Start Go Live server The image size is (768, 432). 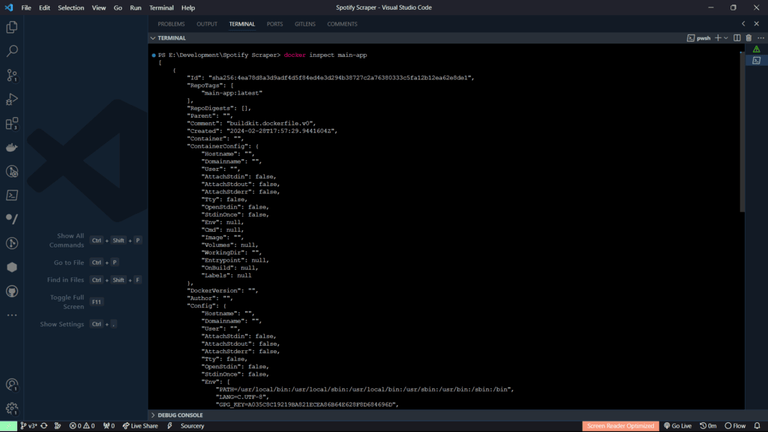coord(677,426)
